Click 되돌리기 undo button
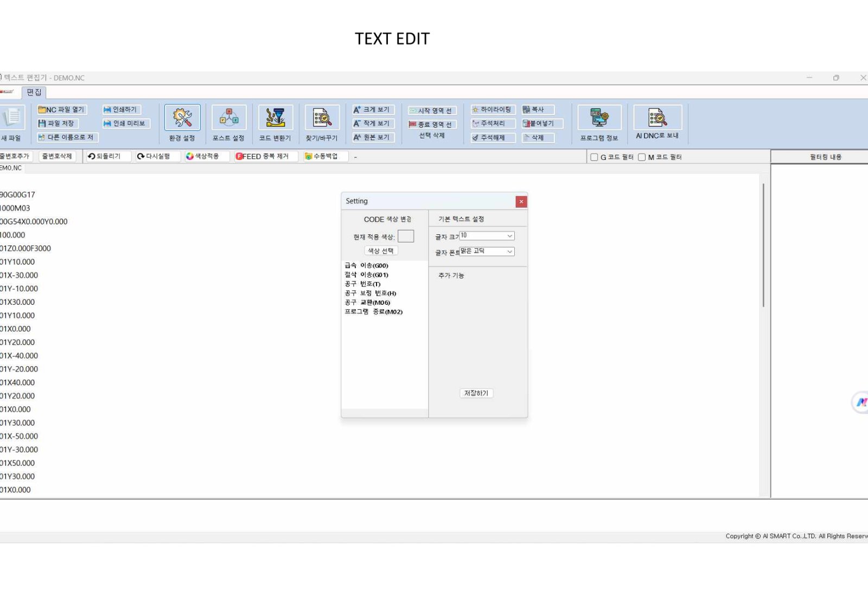This screenshot has height=614, width=868. (x=108, y=156)
